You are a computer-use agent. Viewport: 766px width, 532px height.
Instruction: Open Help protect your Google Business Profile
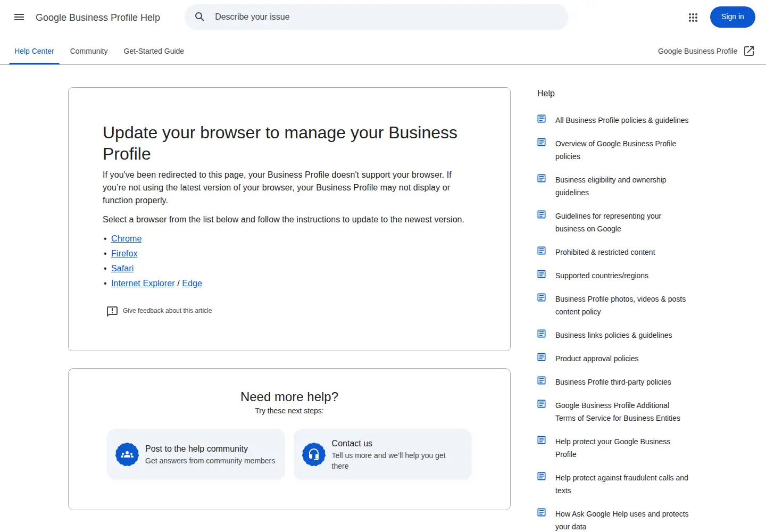click(613, 448)
